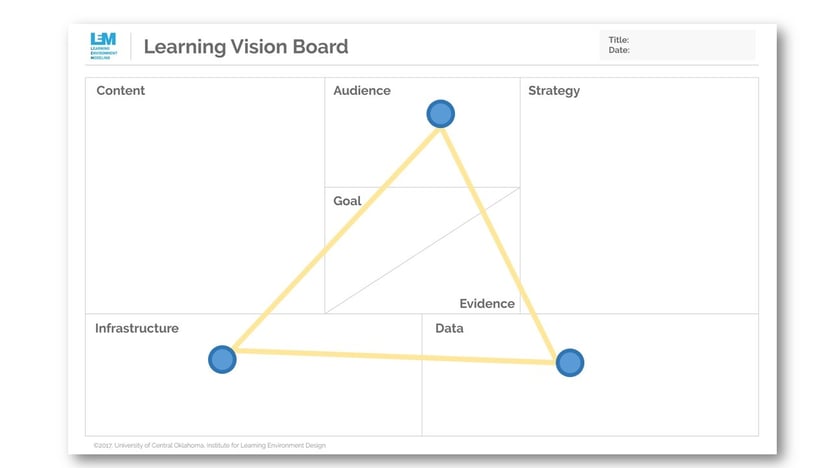The width and height of the screenshot is (832, 468).
Task: Click the diagonal divider in Goal box
Action: click(422, 250)
